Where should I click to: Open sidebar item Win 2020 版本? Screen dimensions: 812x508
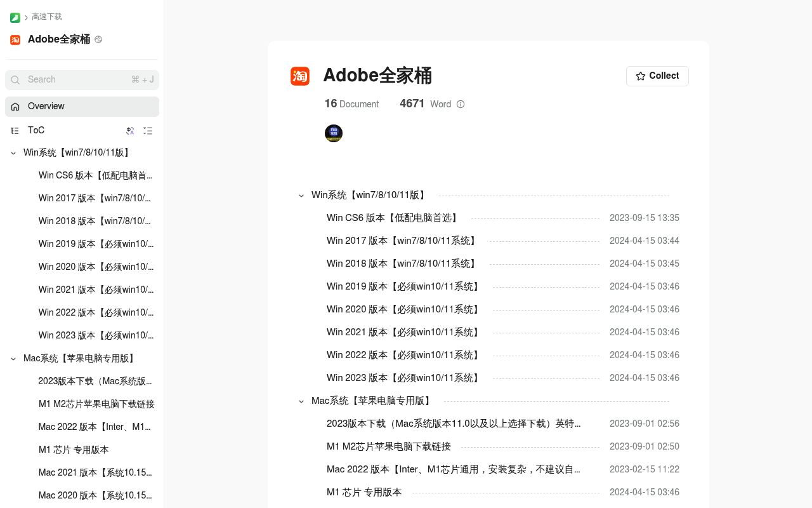point(96,267)
